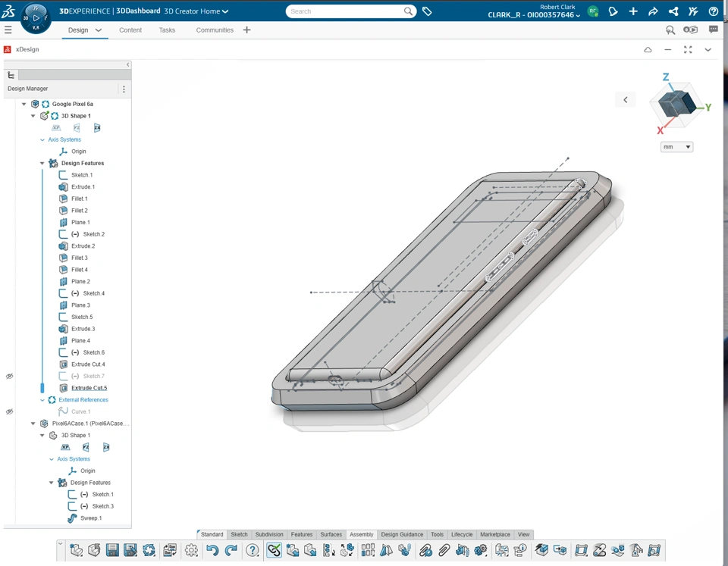
Task: Select Sweep.1 in the tree
Action: (90, 518)
